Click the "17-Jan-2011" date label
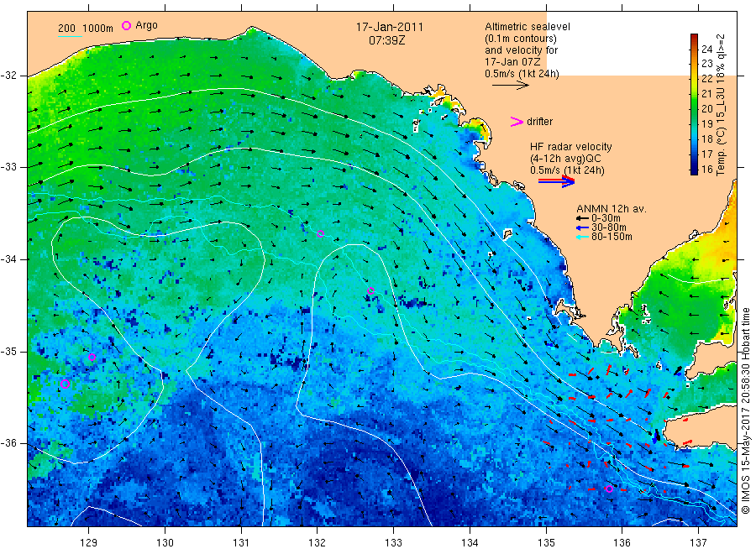The height and width of the screenshot is (554, 756). [x=390, y=27]
